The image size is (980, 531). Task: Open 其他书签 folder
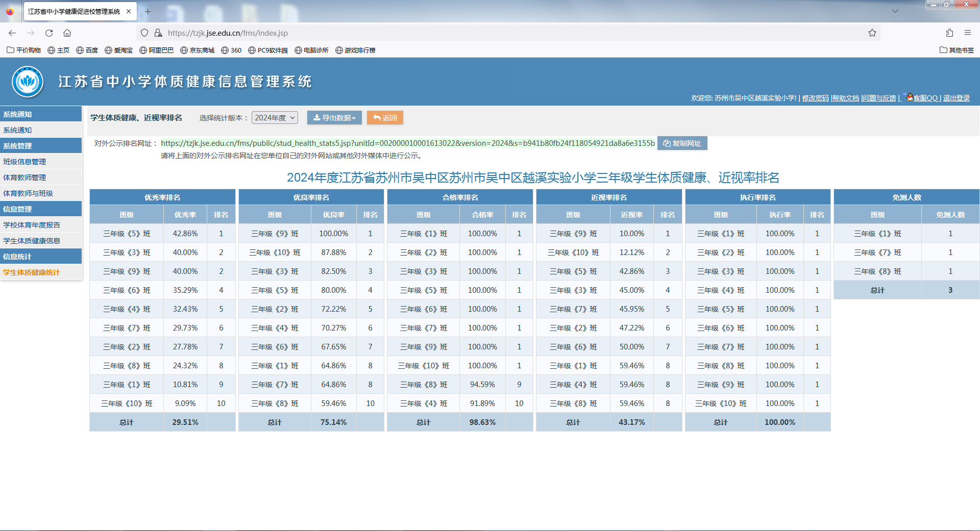957,50
